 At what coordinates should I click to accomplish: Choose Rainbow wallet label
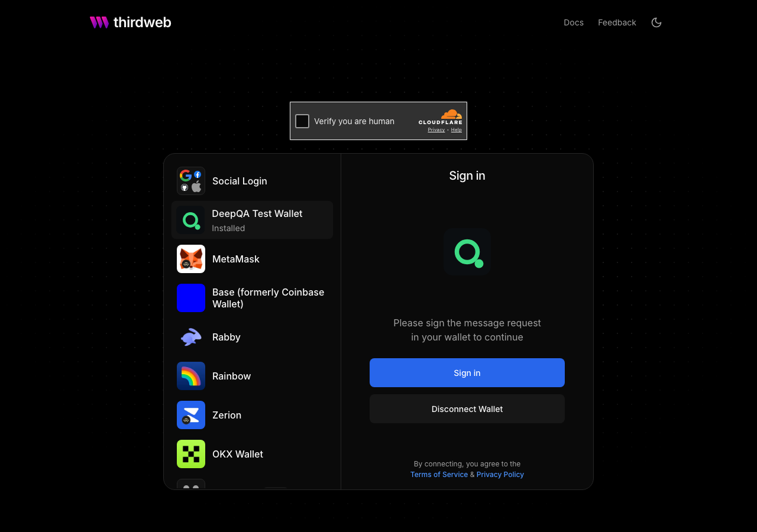(232, 376)
